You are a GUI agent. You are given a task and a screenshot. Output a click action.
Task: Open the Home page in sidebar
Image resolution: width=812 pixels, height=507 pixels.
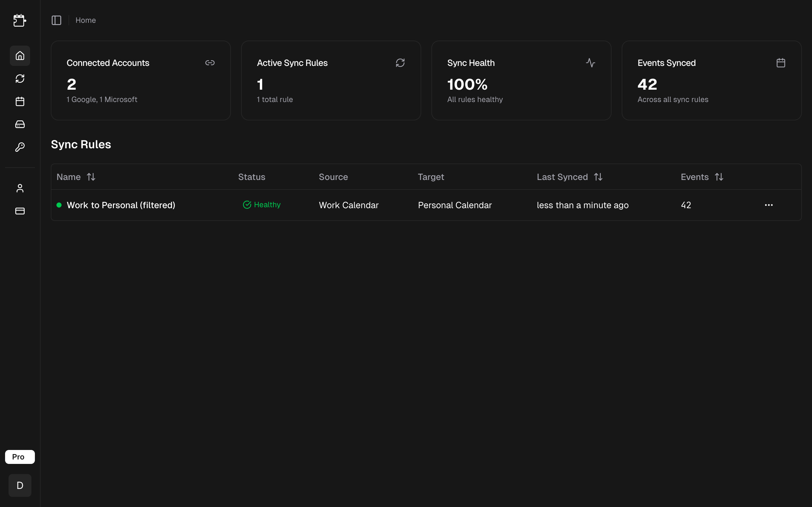(x=20, y=56)
